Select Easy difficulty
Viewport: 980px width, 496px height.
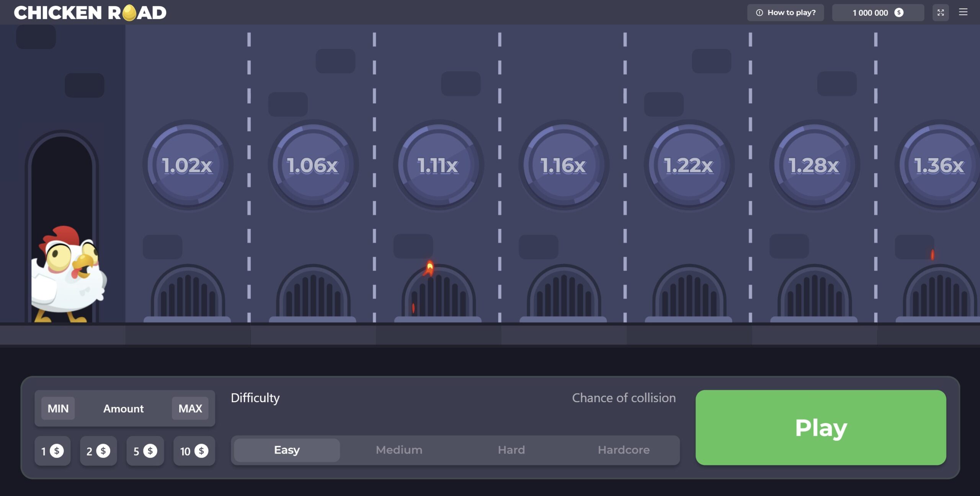click(287, 450)
